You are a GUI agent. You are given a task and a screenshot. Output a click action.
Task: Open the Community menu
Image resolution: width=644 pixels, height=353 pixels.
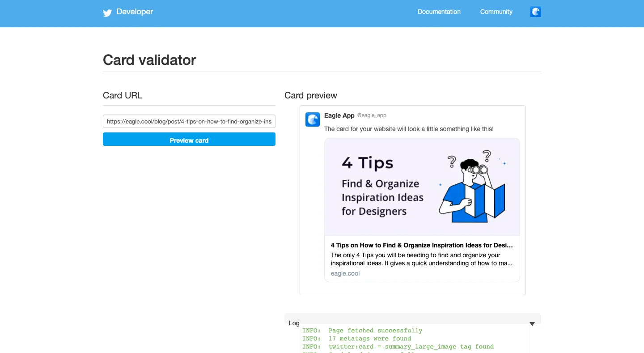point(496,12)
